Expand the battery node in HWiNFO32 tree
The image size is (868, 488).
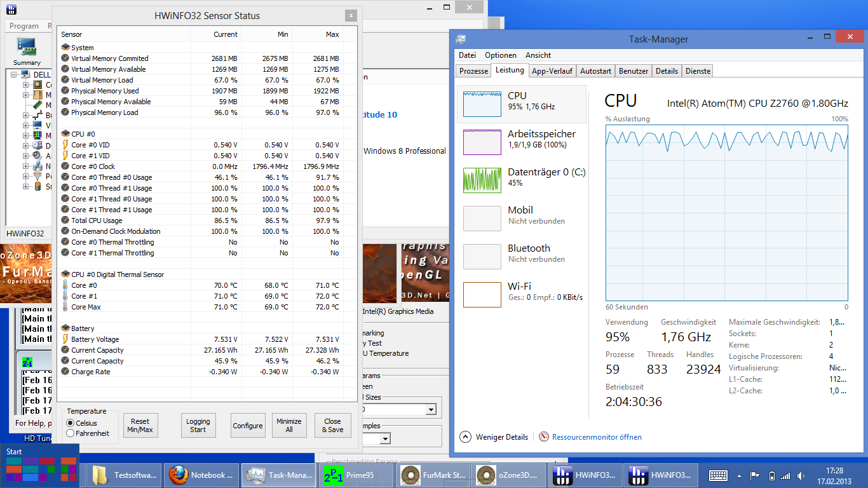coord(26,186)
